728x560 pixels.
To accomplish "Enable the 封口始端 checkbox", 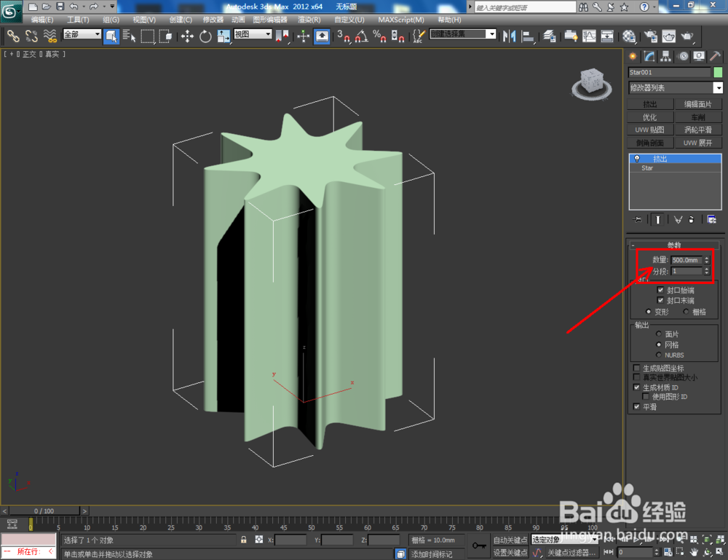I will coord(660,290).
